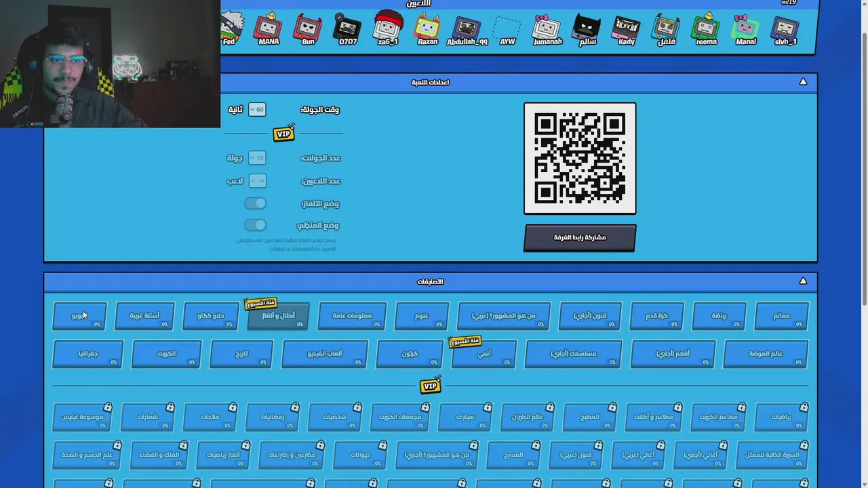868x488 pixels.
Task: Select the أسئلة غريبة category
Action: coord(144,316)
